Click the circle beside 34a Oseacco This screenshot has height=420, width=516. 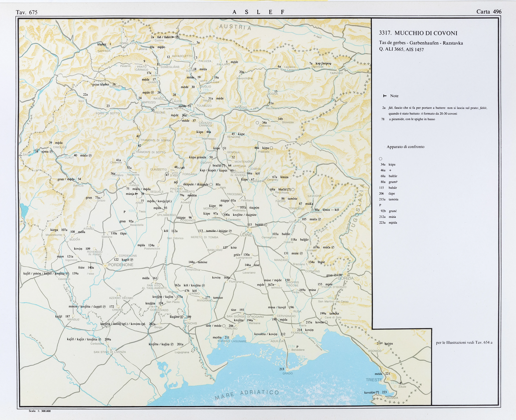tap(257, 123)
